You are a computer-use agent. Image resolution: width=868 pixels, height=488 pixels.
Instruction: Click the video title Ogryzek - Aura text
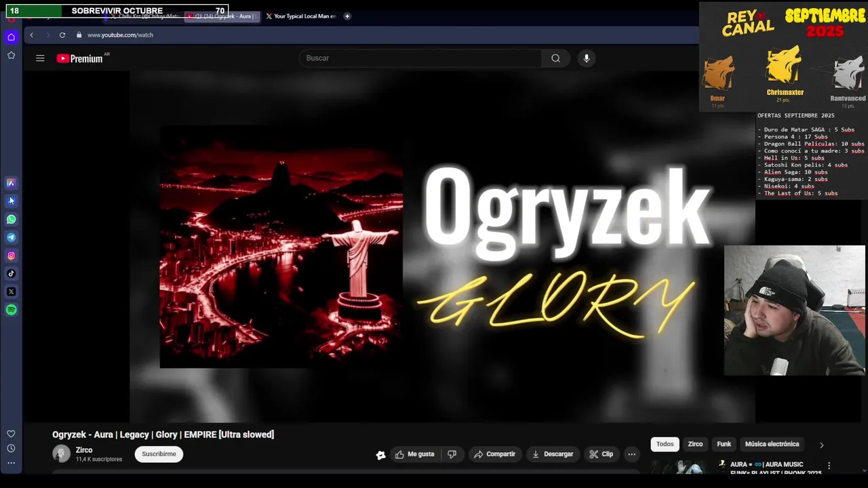163,435
